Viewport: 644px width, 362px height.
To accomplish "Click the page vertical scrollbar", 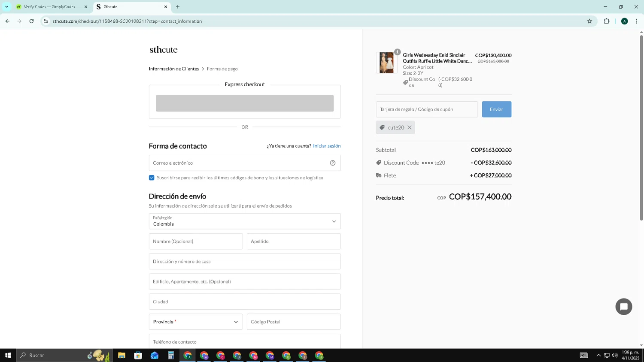I will tap(641, 129).
